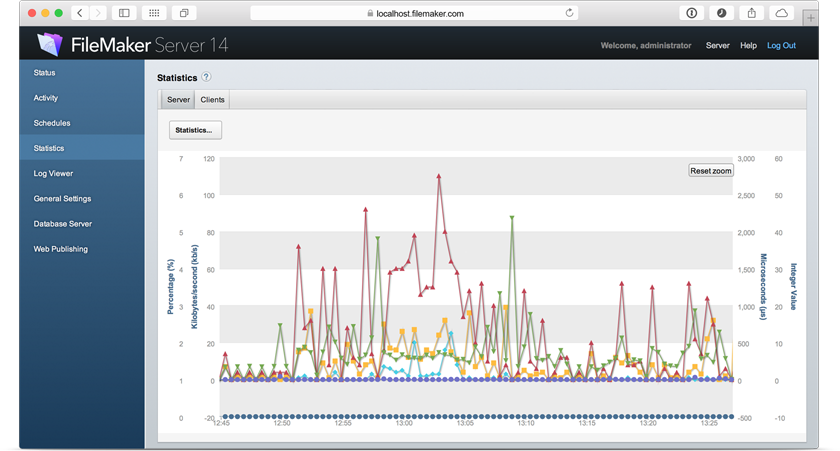Open General Settings in the sidebar
840x451 pixels.
click(x=82, y=199)
